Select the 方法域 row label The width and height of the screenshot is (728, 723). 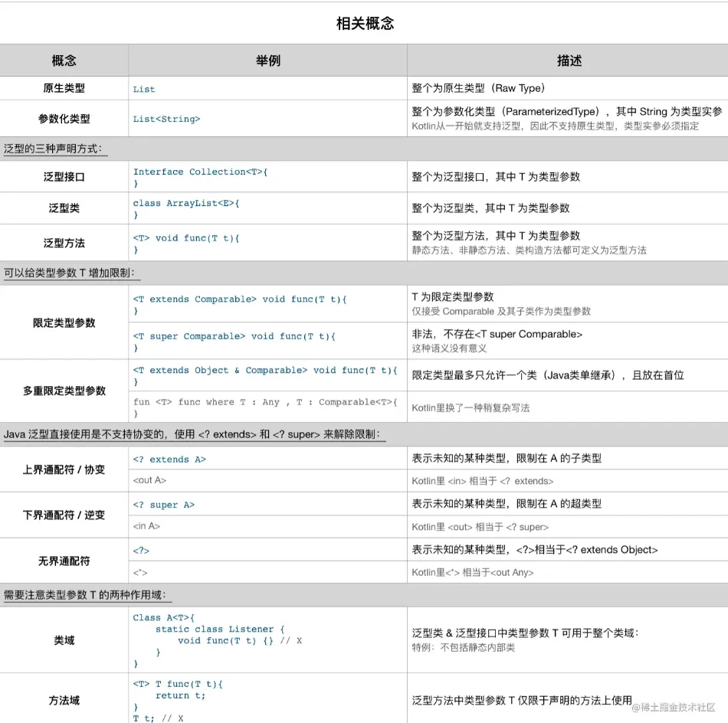tap(64, 700)
